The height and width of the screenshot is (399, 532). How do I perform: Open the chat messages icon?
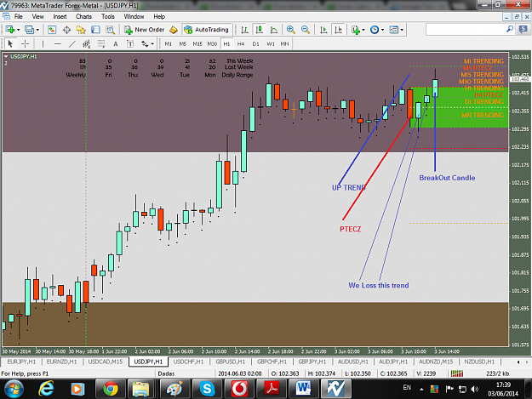[523, 30]
